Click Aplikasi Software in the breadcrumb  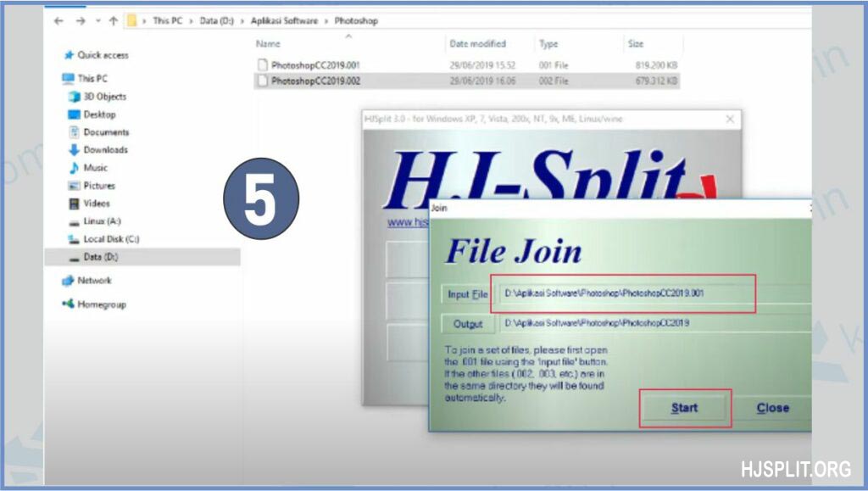pos(285,21)
